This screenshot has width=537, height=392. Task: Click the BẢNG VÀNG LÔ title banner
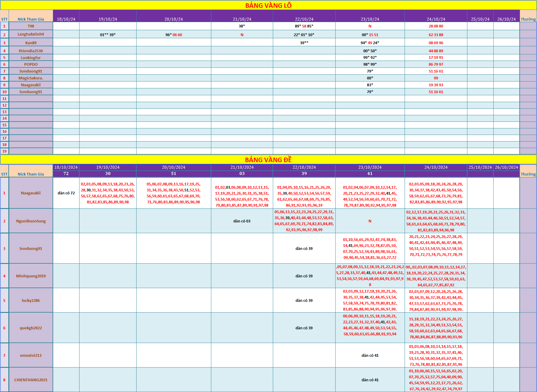[268, 5]
